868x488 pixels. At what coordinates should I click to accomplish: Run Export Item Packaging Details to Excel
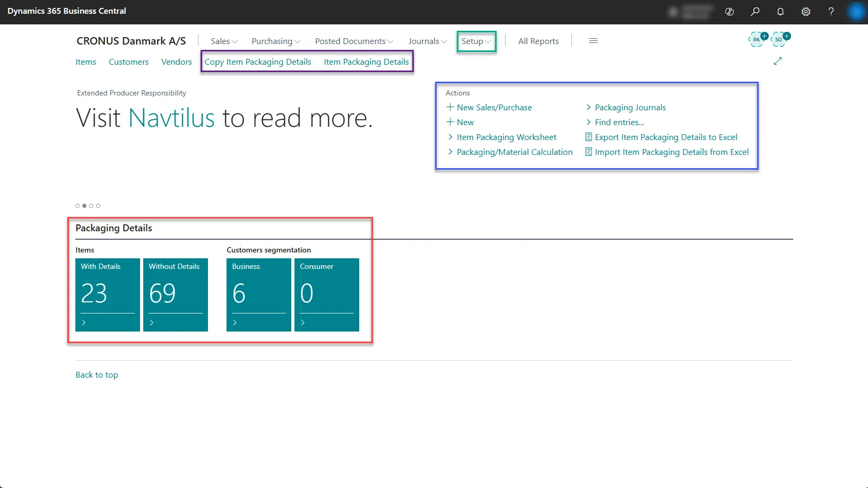(x=661, y=137)
